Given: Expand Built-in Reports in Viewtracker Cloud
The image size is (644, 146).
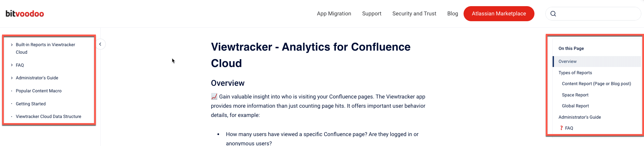Looking at the screenshot, I should click(12, 45).
